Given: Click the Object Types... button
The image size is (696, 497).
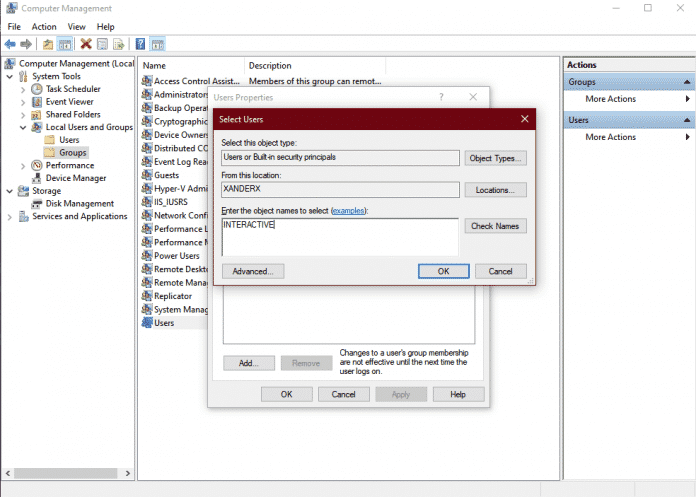Looking at the screenshot, I should (495, 158).
